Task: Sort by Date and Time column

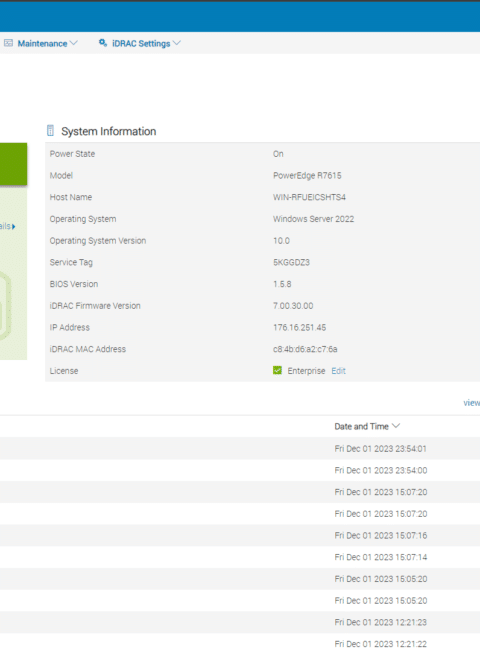Action: [361, 427]
